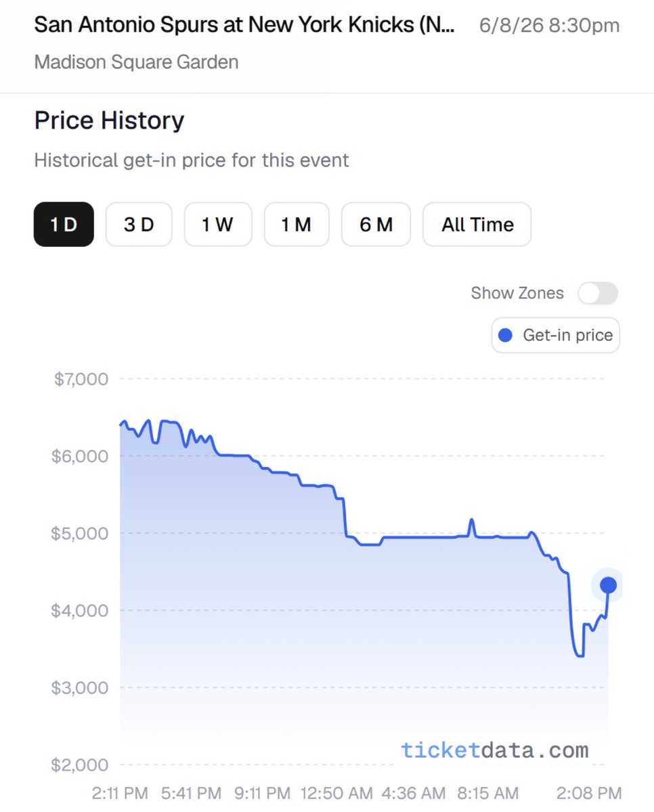Toggle the Show Zones switch
The height and width of the screenshot is (812, 654).
[x=598, y=294]
